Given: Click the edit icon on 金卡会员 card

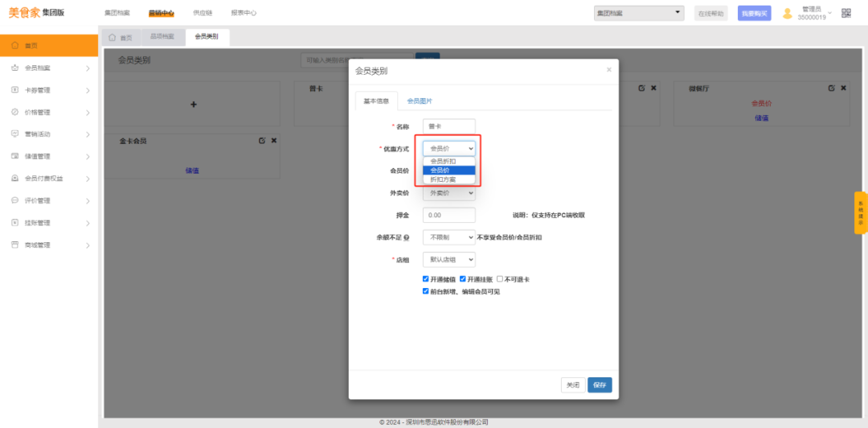Looking at the screenshot, I should [262, 141].
